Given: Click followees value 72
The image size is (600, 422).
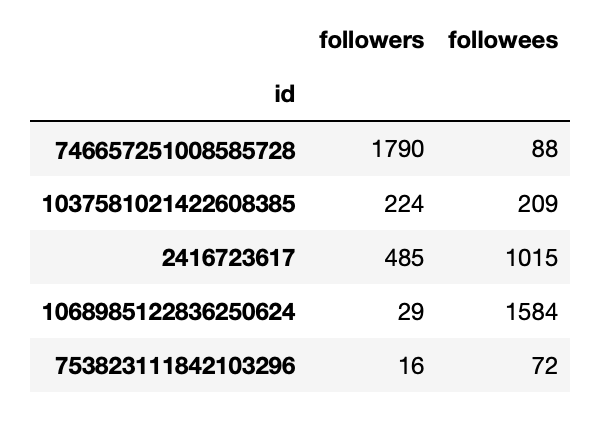Looking at the screenshot, I should click(545, 366).
